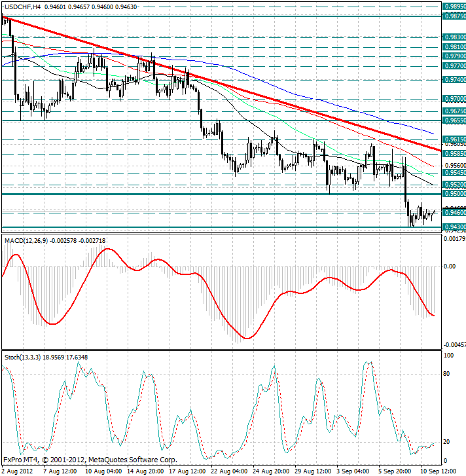Select the 0.9655 support level label
This screenshot has height=476, width=466.
(454, 120)
